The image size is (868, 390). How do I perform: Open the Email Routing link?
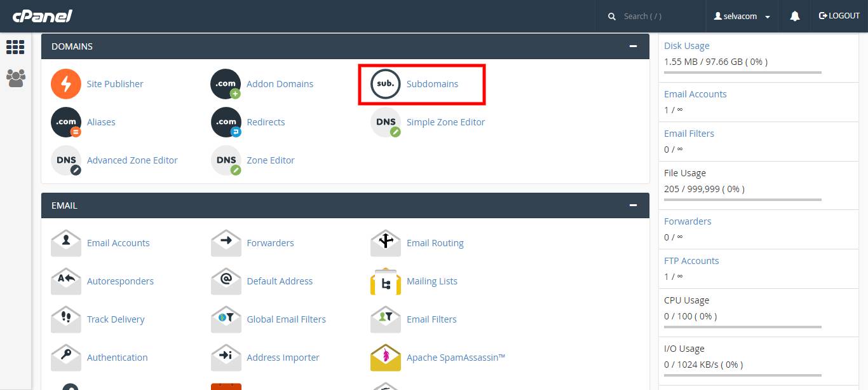click(x=435, y=243)
